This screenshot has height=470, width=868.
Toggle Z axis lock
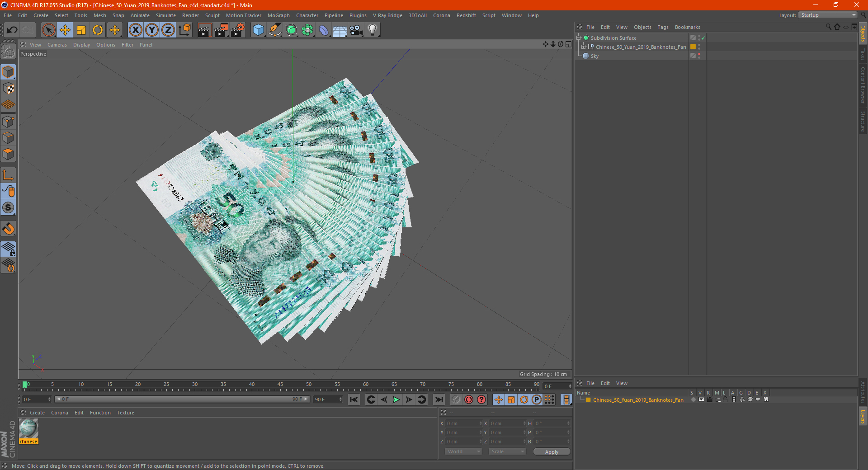tap(168, 30)
